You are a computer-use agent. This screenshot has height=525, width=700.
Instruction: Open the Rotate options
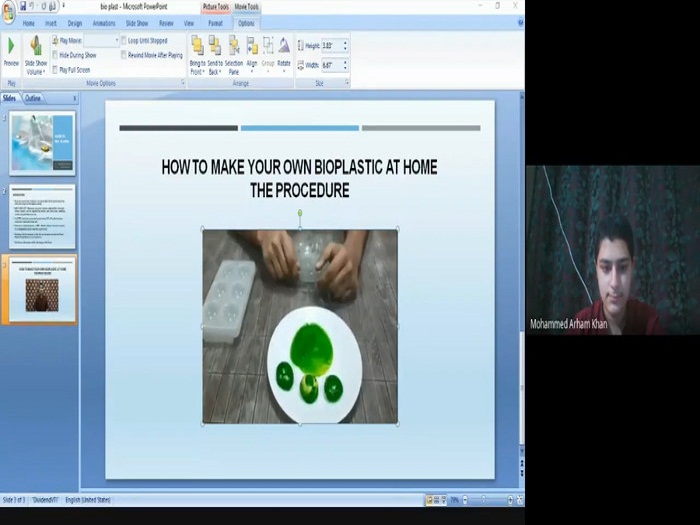click(x=284, y=55)
